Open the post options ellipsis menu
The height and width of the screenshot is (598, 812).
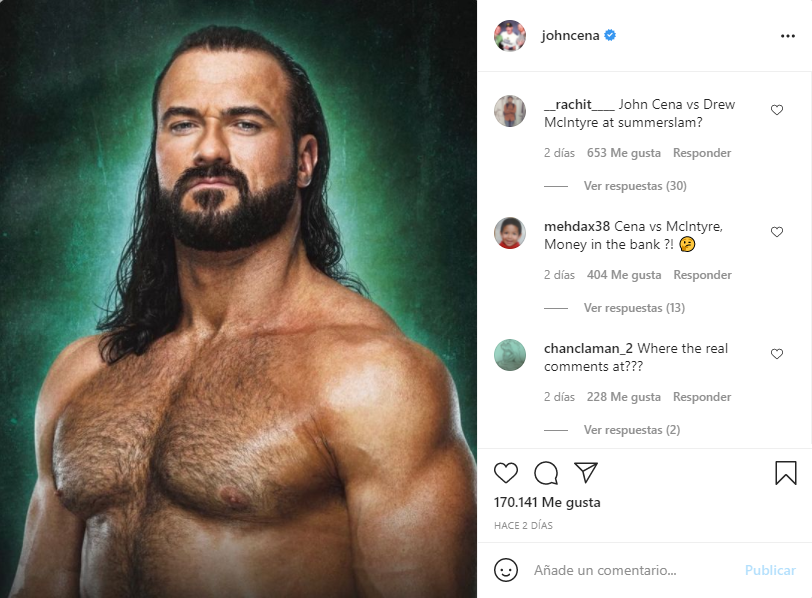pyautogui.click(x=786, y=34)
